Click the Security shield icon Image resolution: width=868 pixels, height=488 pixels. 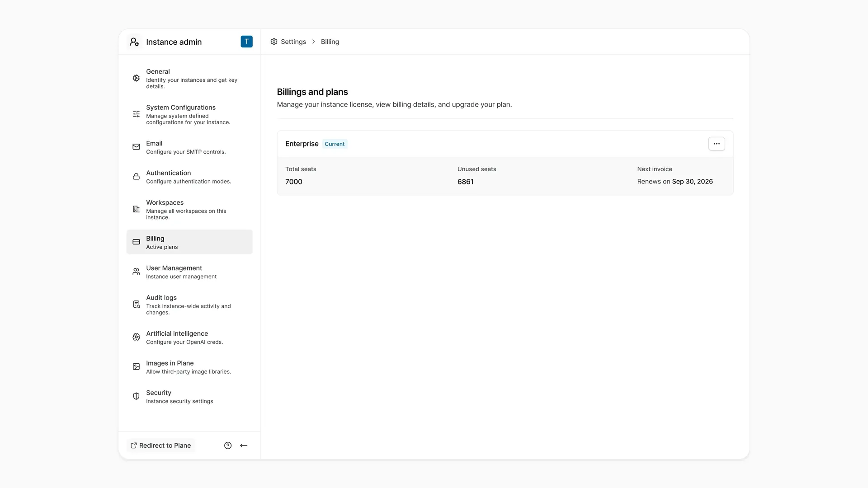[x=136, y=396]
